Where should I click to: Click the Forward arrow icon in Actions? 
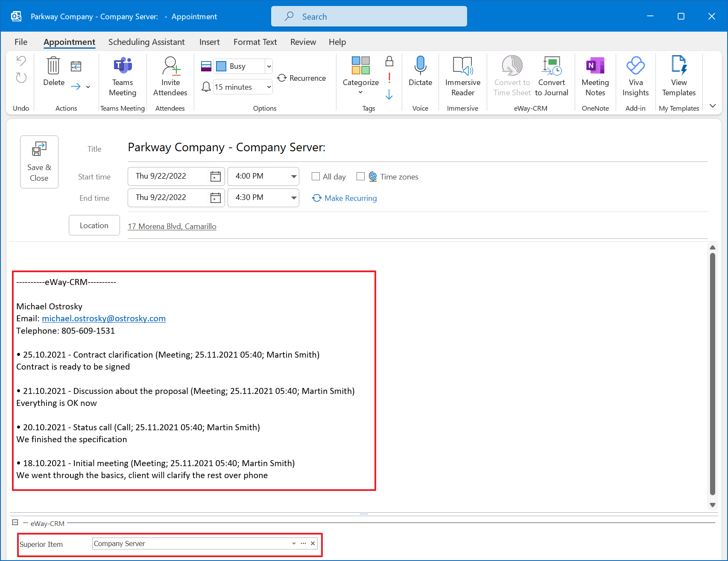76,87
